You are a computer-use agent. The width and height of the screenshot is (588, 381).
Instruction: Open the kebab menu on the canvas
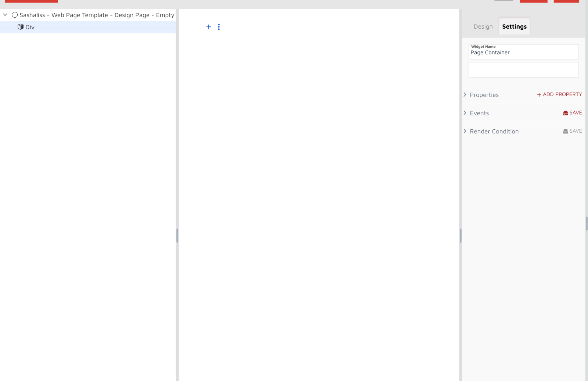219,26
